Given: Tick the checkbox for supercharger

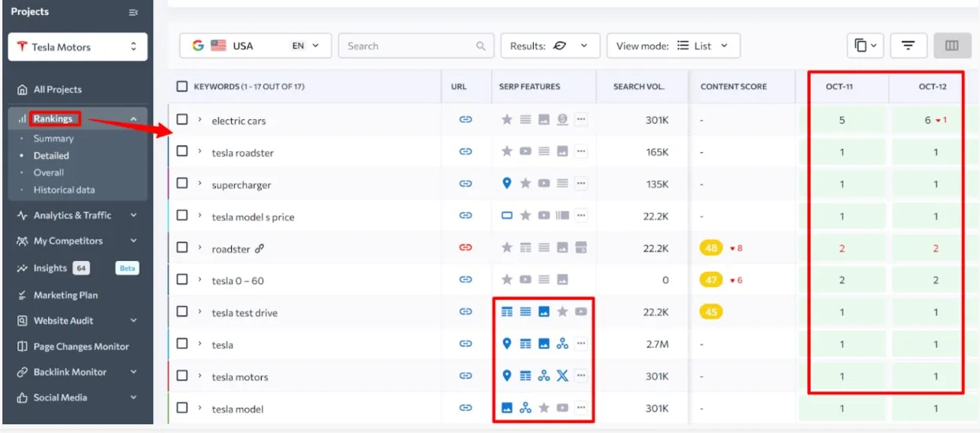Looking at the screenshot, I should 182,183.
